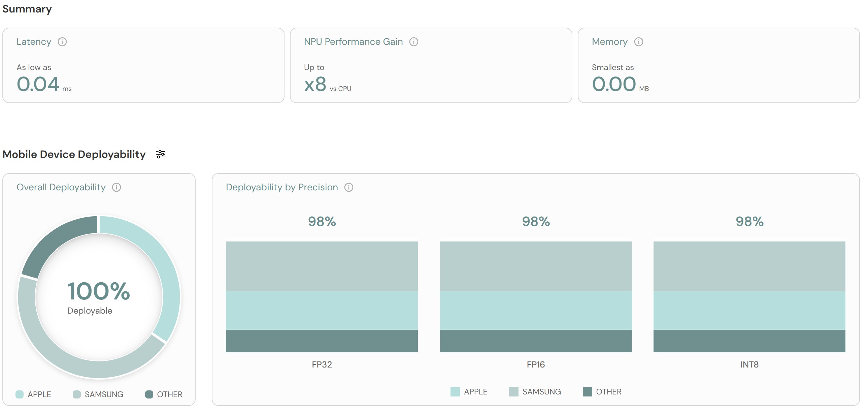Image resolution: width=868 pixels, height=415 pixels.
Task: Click the x8 vs CPU value
Action: coord(315,84)
